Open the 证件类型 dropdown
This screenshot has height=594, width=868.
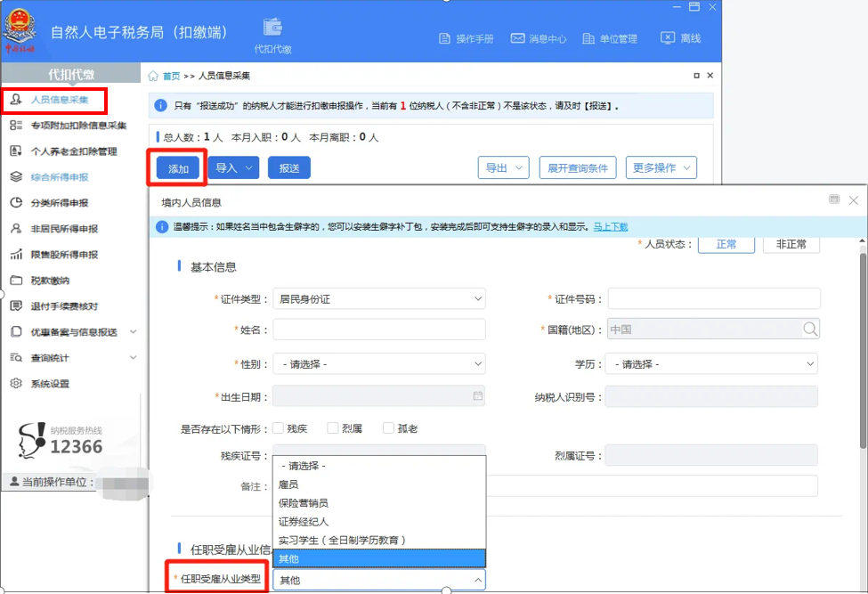coord(379,298)
